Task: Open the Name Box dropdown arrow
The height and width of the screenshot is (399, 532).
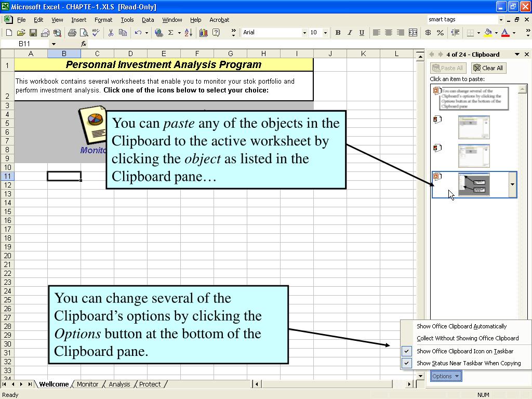Action: coord(54,44)
